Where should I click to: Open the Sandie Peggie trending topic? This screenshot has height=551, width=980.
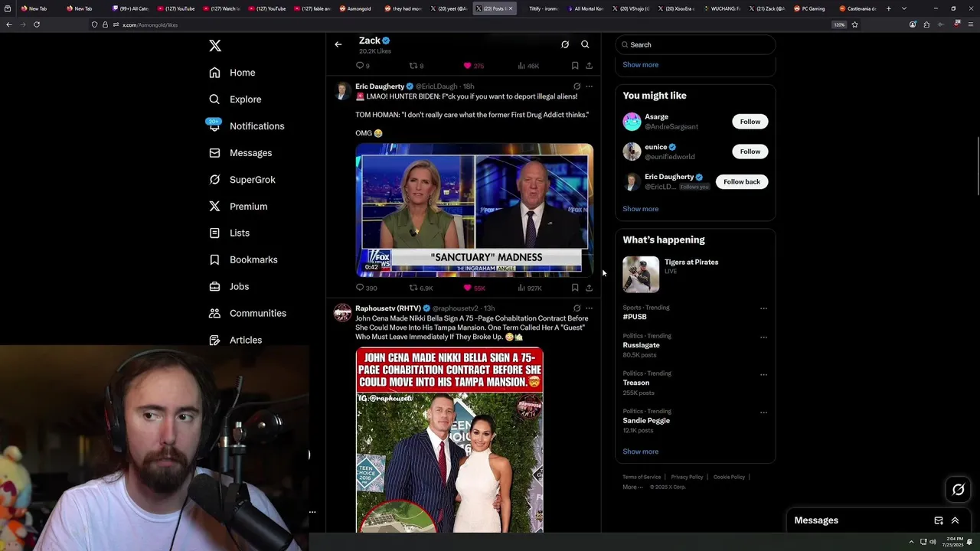coord(646,421)
